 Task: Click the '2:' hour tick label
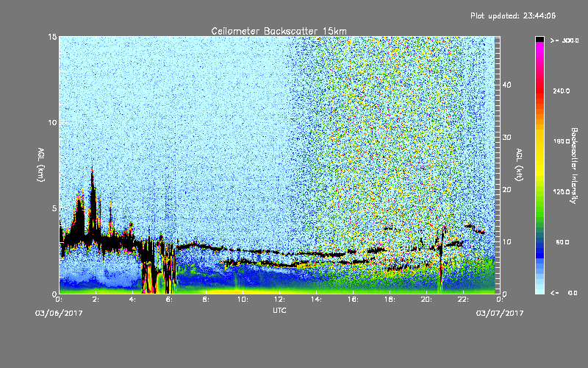click(96, 300)
